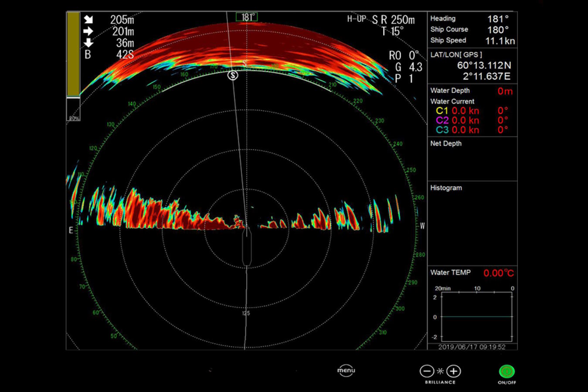Screen dimensions: 588x392
Task: Click the downward depth arrow icon
Action: (x=88, y=43)
